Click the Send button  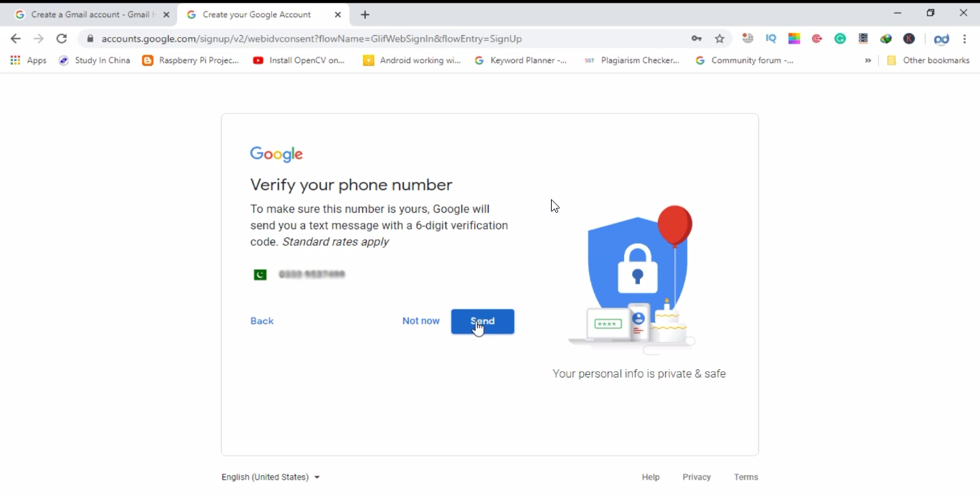[x=483, y=321]
